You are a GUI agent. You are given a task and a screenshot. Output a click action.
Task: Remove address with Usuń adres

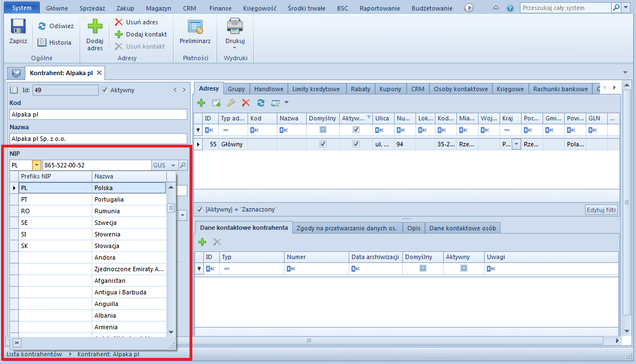tap(136, 22)
